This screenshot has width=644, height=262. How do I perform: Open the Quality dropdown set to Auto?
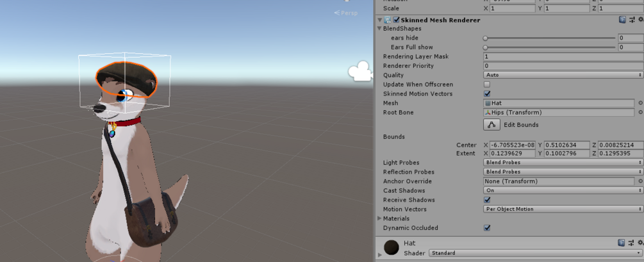(x=563, y=75)
